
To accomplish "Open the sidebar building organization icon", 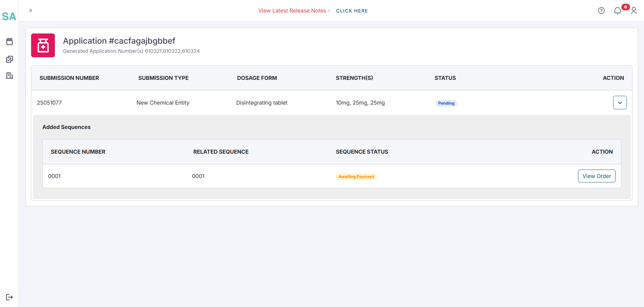I will (x=9, y=75).
